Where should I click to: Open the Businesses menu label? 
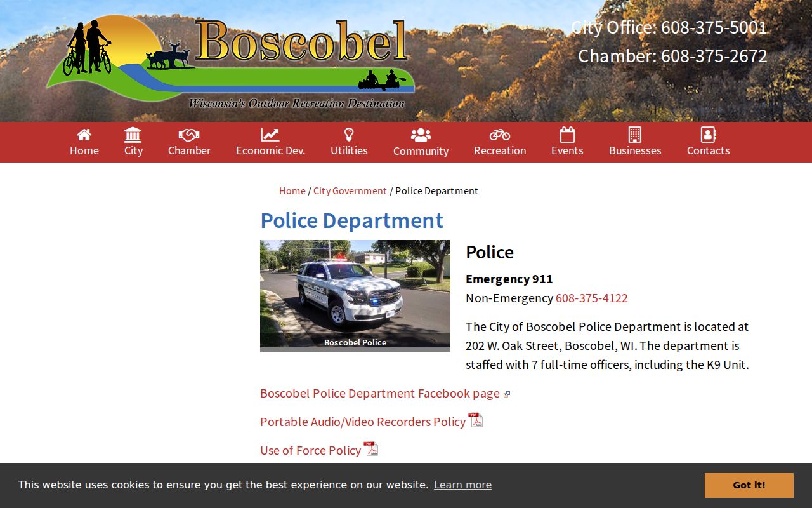pos(635,150)
